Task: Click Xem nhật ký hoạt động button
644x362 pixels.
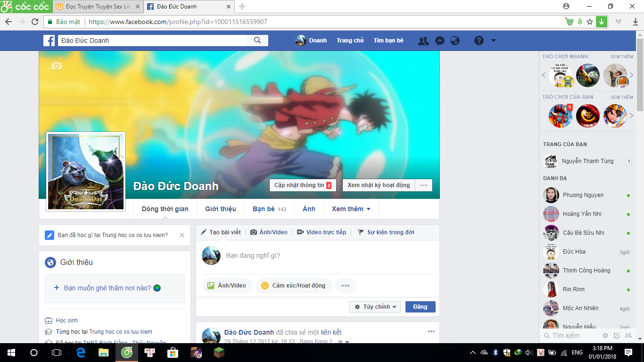Action: (x=379, y=185)
